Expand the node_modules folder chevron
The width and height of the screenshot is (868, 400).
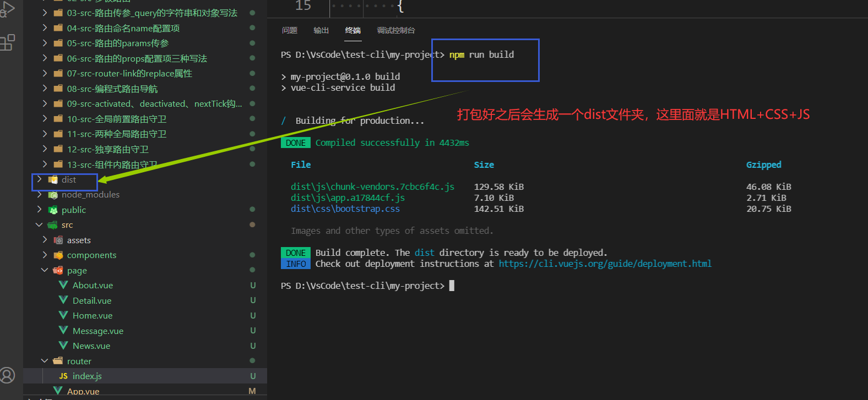click(x=39, y=195)
